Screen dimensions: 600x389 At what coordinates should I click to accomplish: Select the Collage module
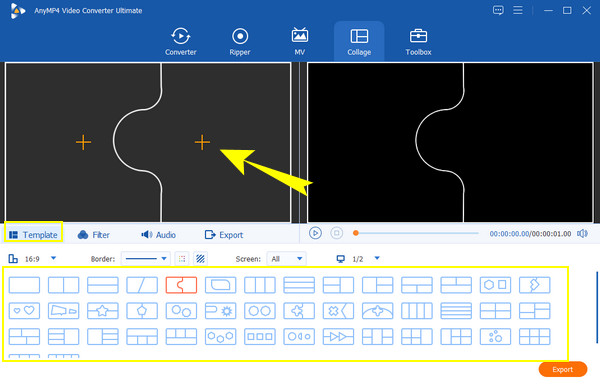click(359, 42)
